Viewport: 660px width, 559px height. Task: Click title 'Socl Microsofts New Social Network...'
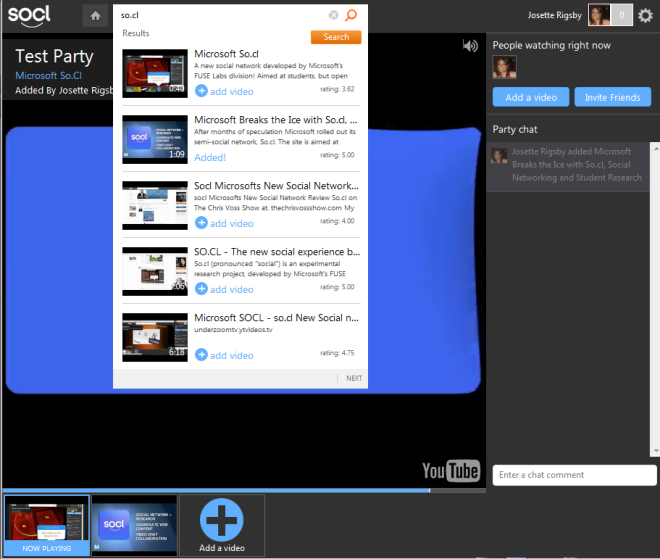[276, 186]
